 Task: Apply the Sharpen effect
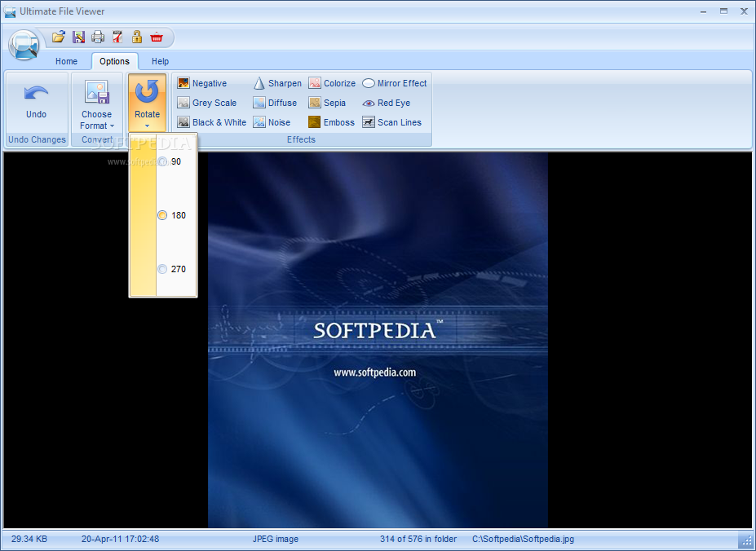click(x=278, y=83)
